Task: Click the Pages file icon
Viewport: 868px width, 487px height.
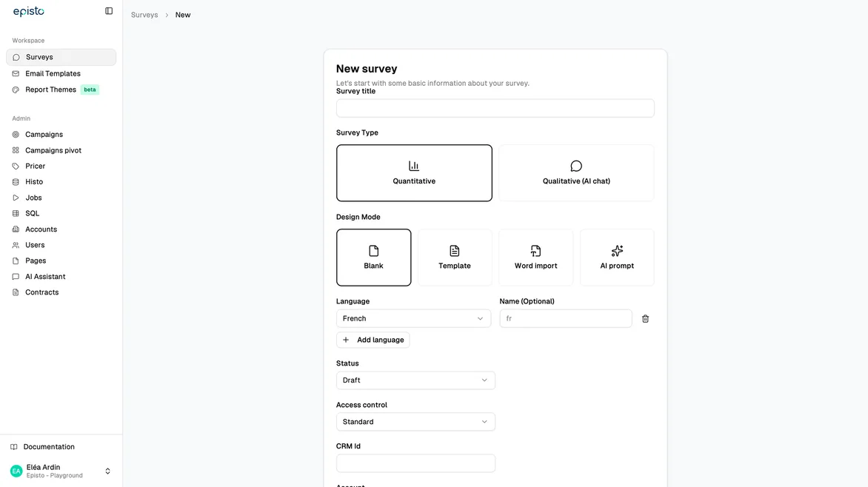Action: (16, 261)
